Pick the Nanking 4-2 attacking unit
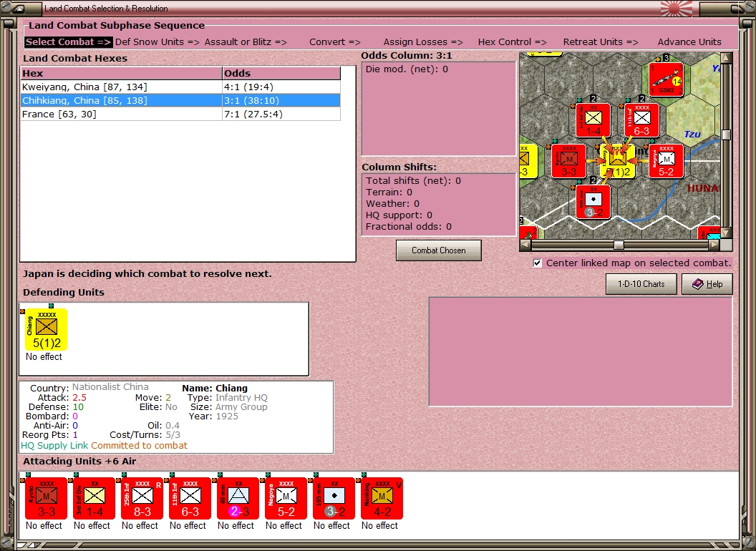 tap(382, 498)
